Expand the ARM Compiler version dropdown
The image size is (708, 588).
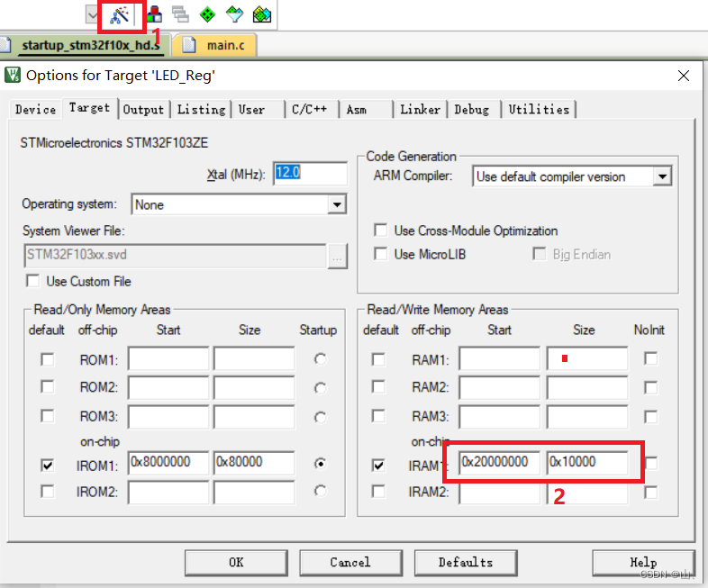pos(662,176)
